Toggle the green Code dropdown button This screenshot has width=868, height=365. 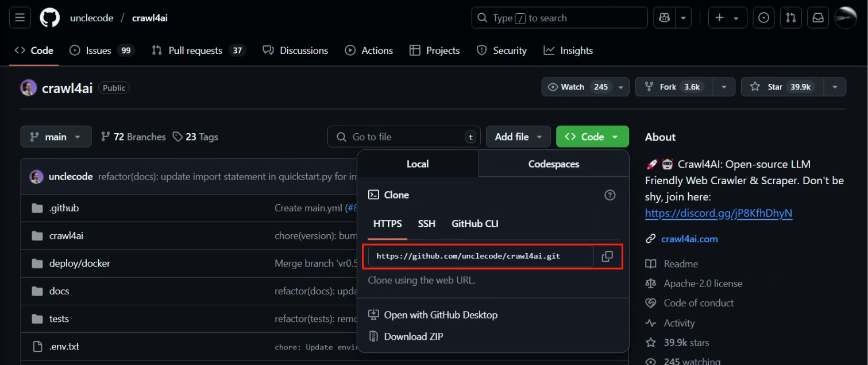[x=592, y=137]
